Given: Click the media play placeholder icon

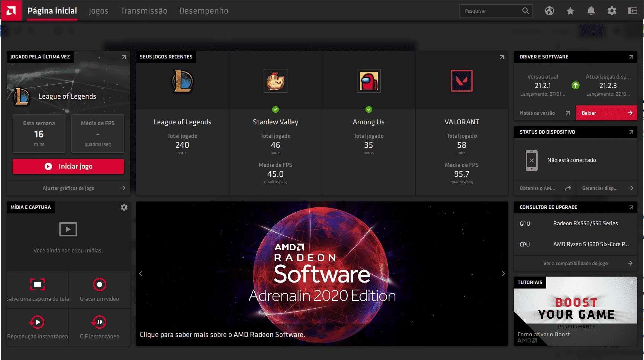Looking at the screenshot, I should tap(68, 229).
